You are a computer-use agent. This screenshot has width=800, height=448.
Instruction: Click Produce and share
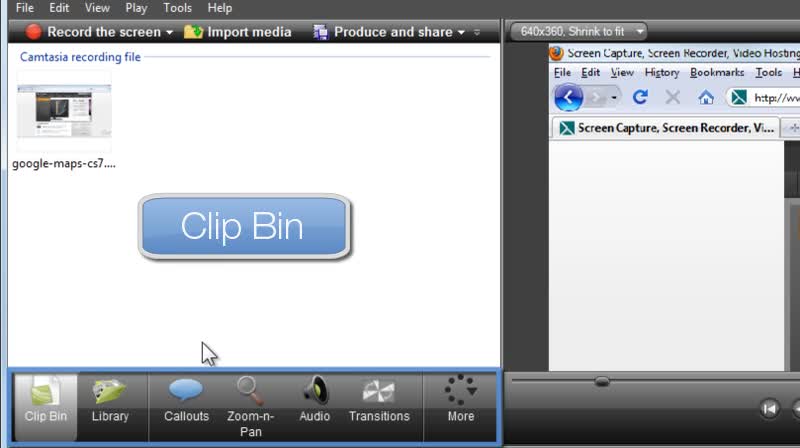coord(383,32)
